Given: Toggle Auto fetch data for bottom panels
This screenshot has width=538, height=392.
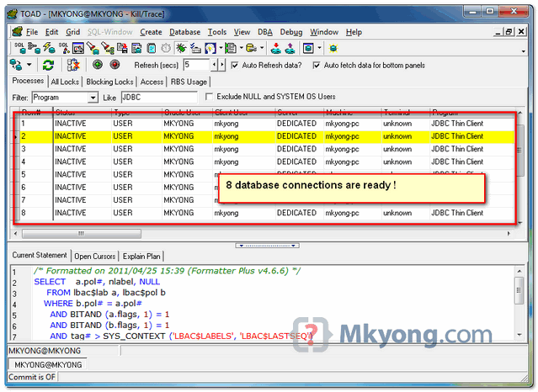Looking at the screenshot, I should pyautogui.click(x=317, y=65).
